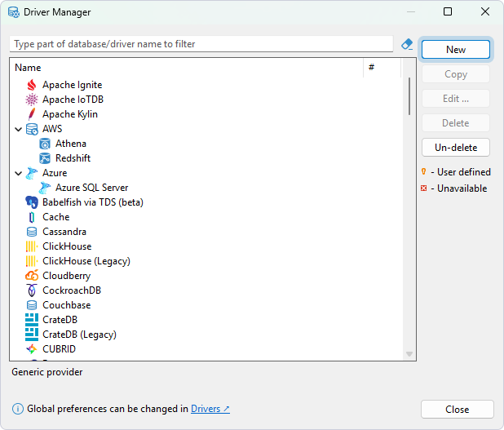Click the scrollbar down arrow
Image resolution: width=504 pixels, height=430 pixels.
click(x=409, y=354)
